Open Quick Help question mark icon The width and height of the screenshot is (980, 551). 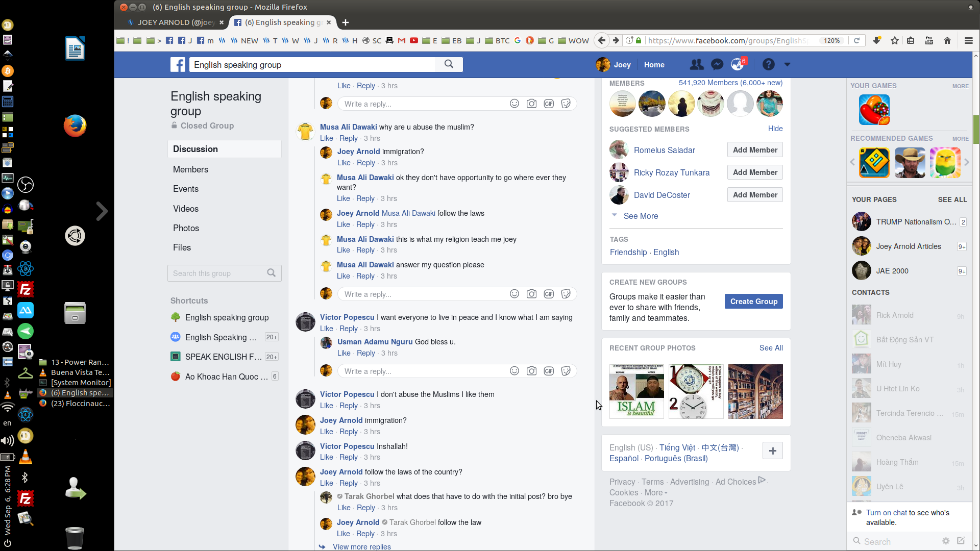point(768,65)
